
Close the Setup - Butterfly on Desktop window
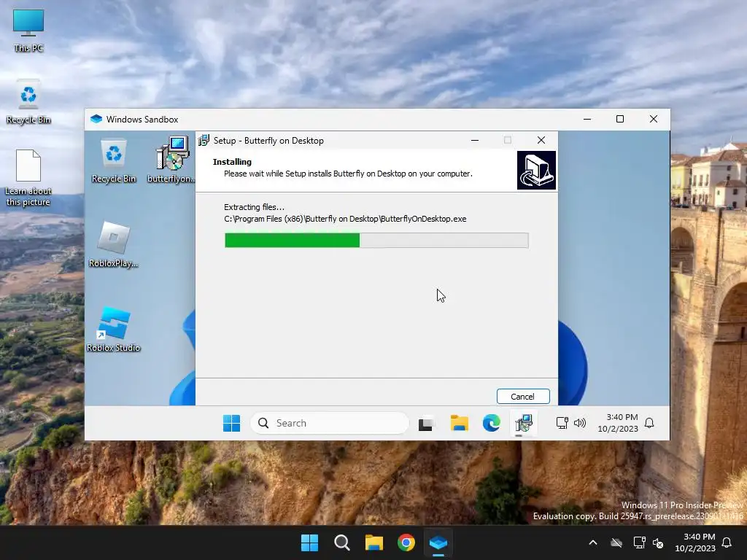click(x=541, y=140)
